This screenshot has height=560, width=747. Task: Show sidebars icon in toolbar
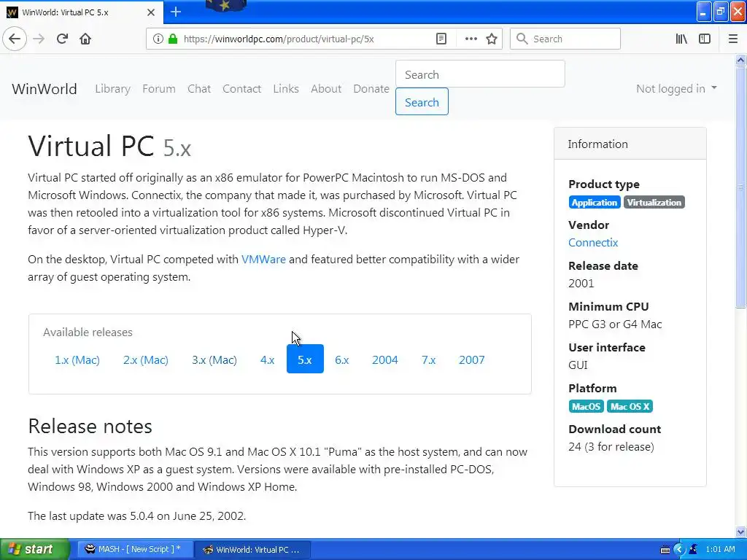[x=705, y=39]
